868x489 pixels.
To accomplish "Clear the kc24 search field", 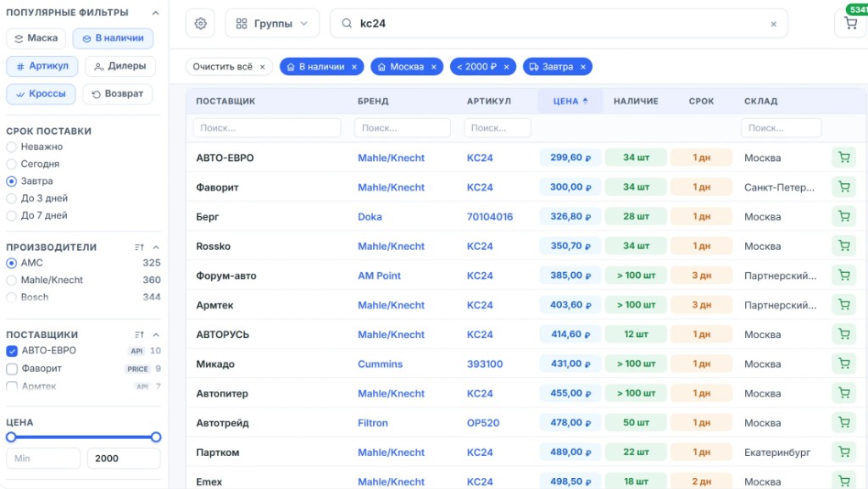I will [773, 24].
